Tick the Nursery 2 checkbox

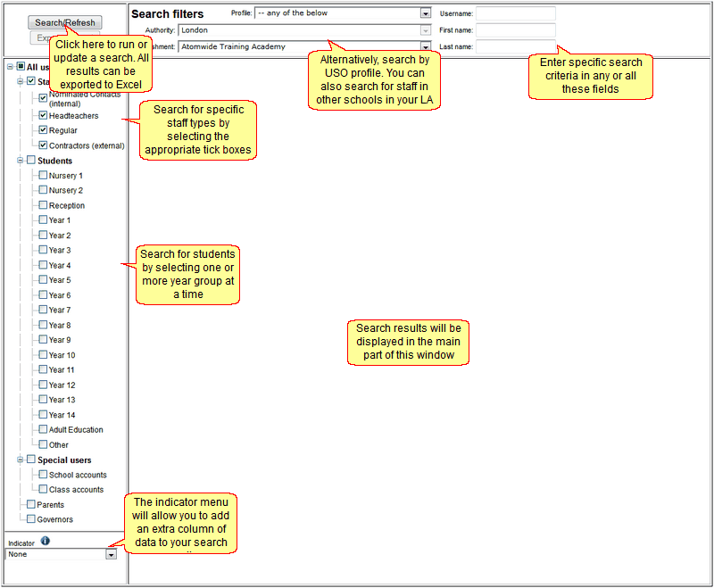click(x=43, y=190)
